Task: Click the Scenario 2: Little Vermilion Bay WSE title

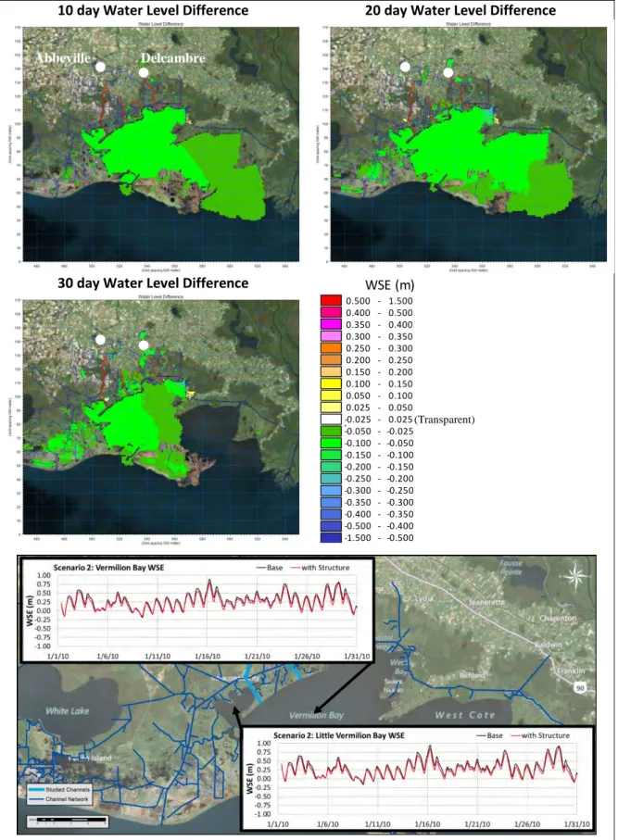Action: tap(339, 735)
